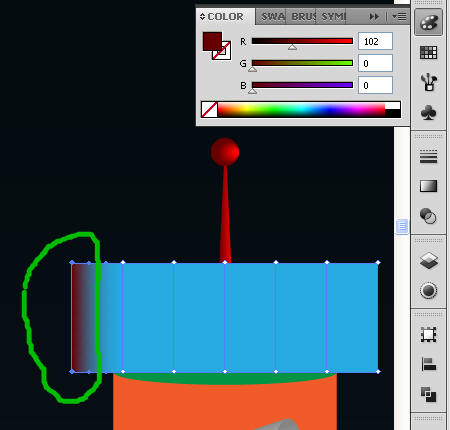Open the Color panel from the dock

tap(428, 22)
